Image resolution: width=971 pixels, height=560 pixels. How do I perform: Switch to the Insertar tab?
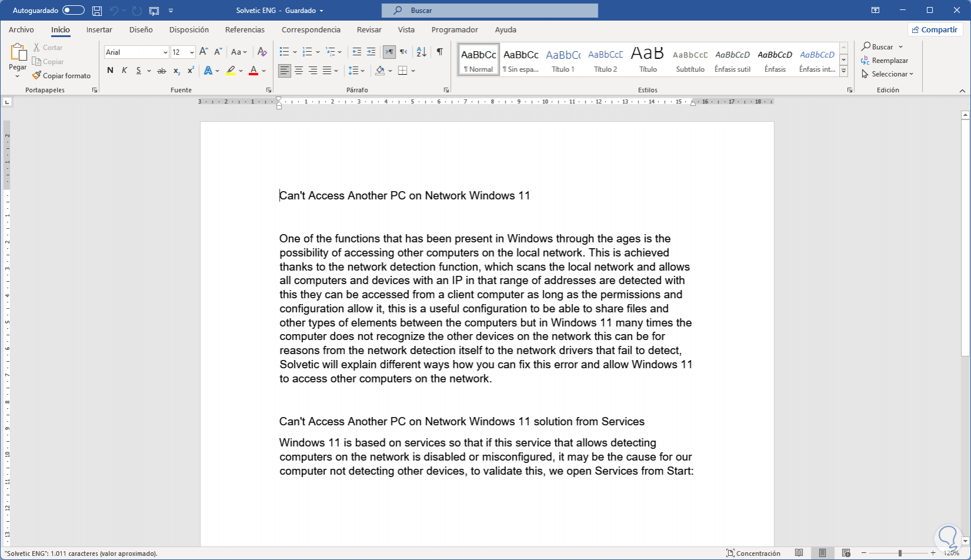coord(99,29)
